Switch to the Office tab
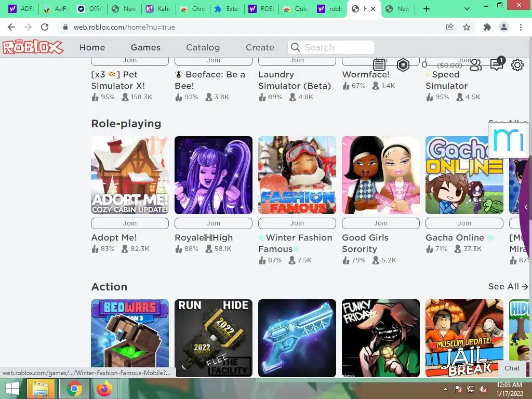Screen dimensions: 532x399 coord(90,9)
